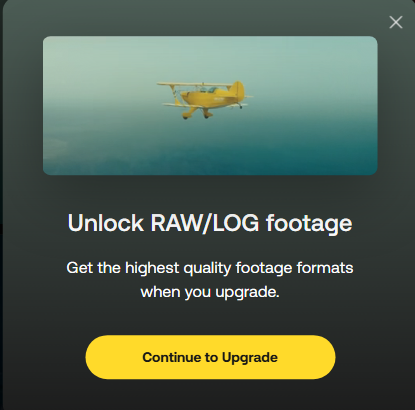
Task: Click the yellow biplane in the image
Action: pyautogui.click(x=204, y=99)
